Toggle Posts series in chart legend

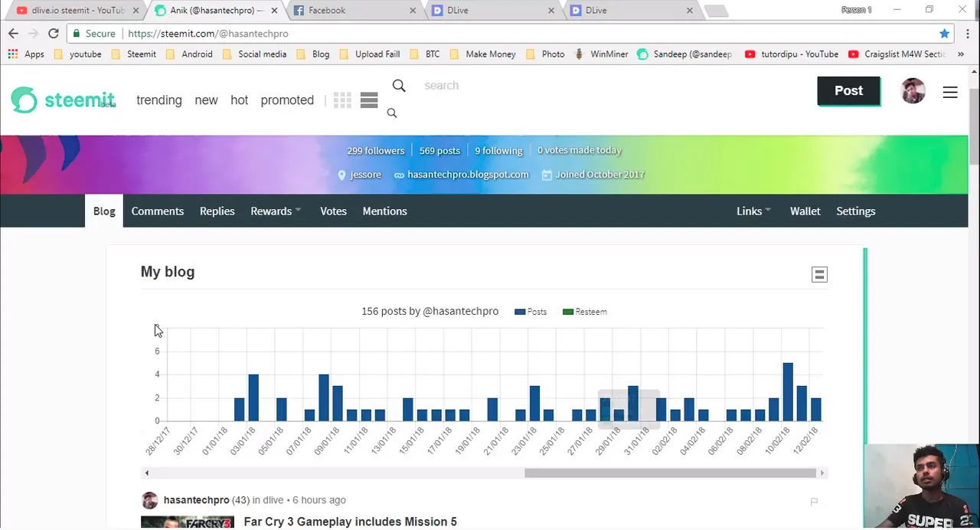tap(531, 312)
